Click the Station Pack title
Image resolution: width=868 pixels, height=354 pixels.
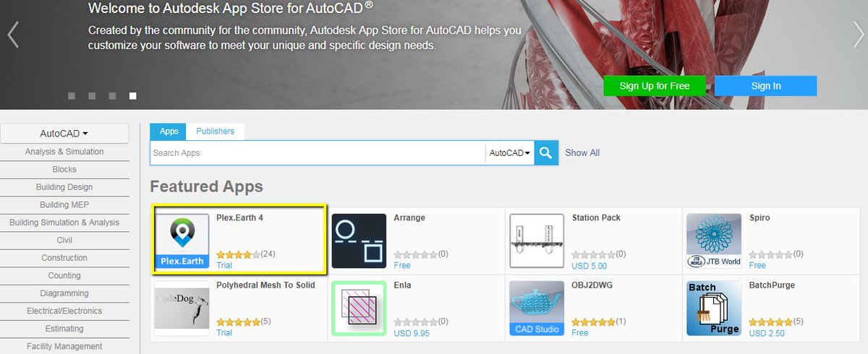point(596,217)
